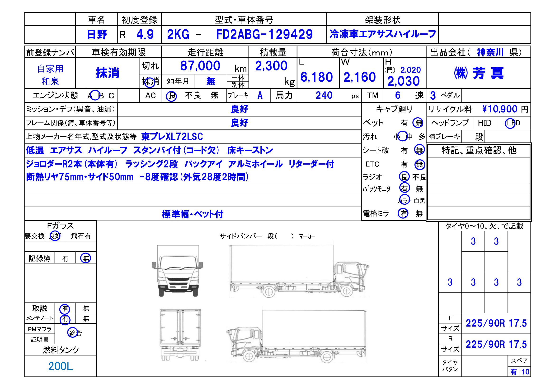Viewport: 555px width, 392px height.
Task: Click the rear-view truck door drawing
Action: pos(180,335)
